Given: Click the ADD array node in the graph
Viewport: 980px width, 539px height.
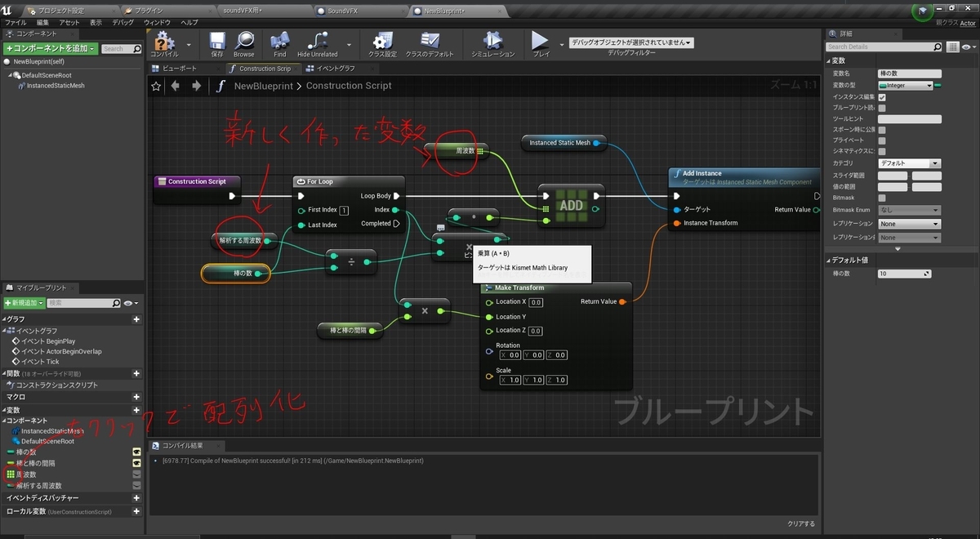Looking at the screenshot, I should point(571,205).
